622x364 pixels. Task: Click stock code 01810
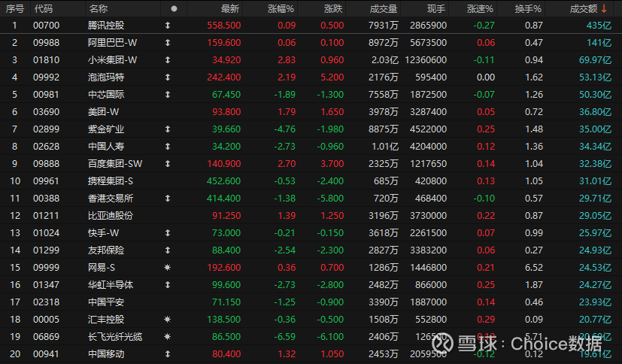click(47, 60)
